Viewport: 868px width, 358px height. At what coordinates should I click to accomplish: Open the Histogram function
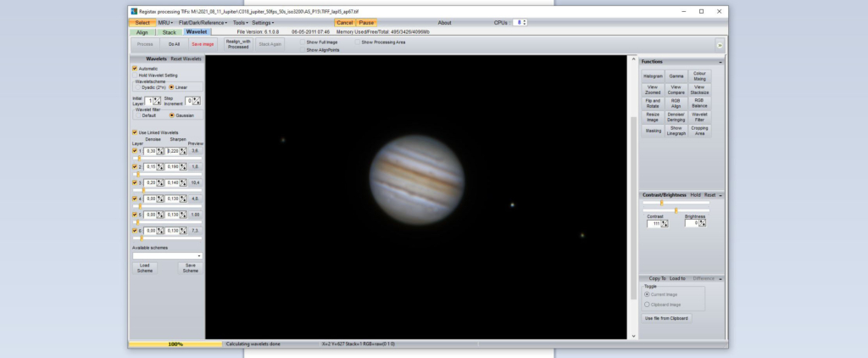click(654, 76)
